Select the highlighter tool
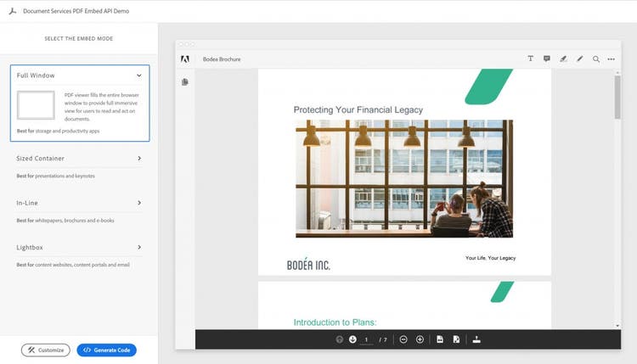Viewport: 637px width, 364px height. point(563,59)
